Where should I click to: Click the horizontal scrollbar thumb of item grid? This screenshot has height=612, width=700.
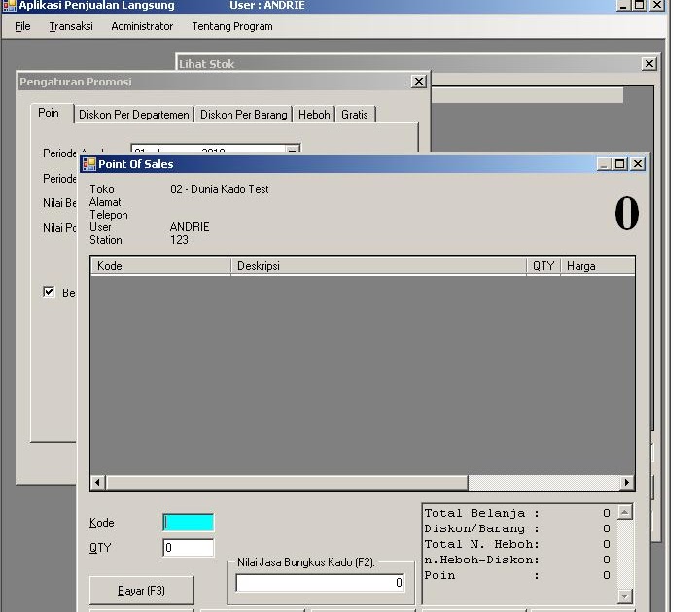tap(287, 482)
